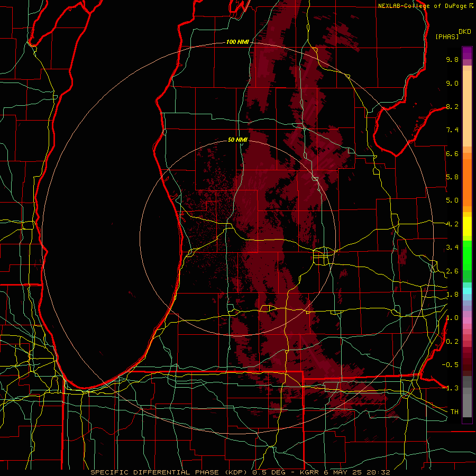This screenshot has width=476, height=476.
Task: Click the KGRR radar site identifier in the caption
Action: click(310, 472)
